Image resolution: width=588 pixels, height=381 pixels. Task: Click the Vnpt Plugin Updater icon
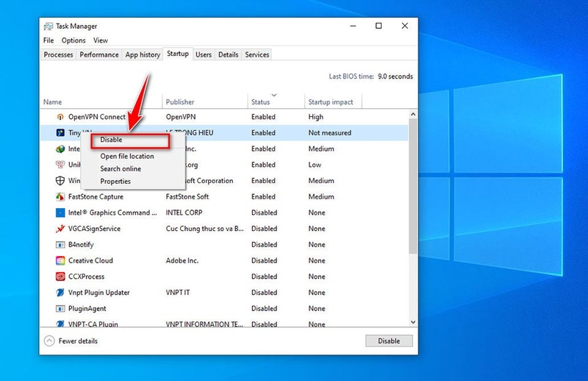61,293
